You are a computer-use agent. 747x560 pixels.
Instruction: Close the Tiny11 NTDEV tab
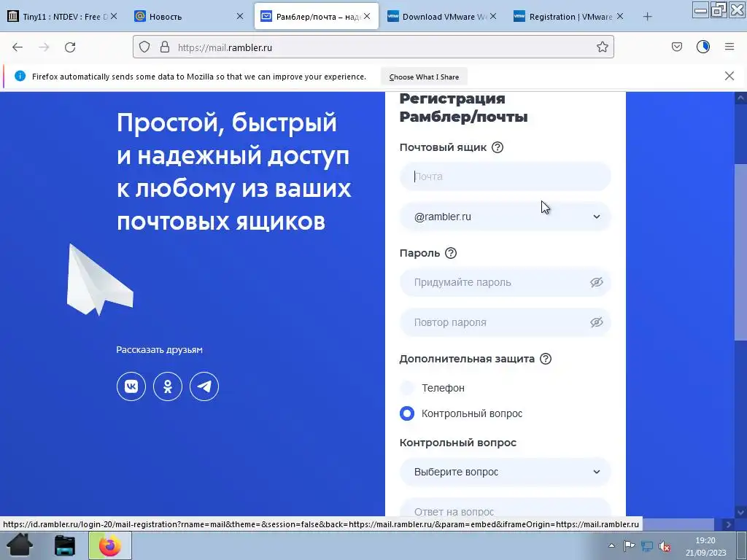tap(114, 16)
